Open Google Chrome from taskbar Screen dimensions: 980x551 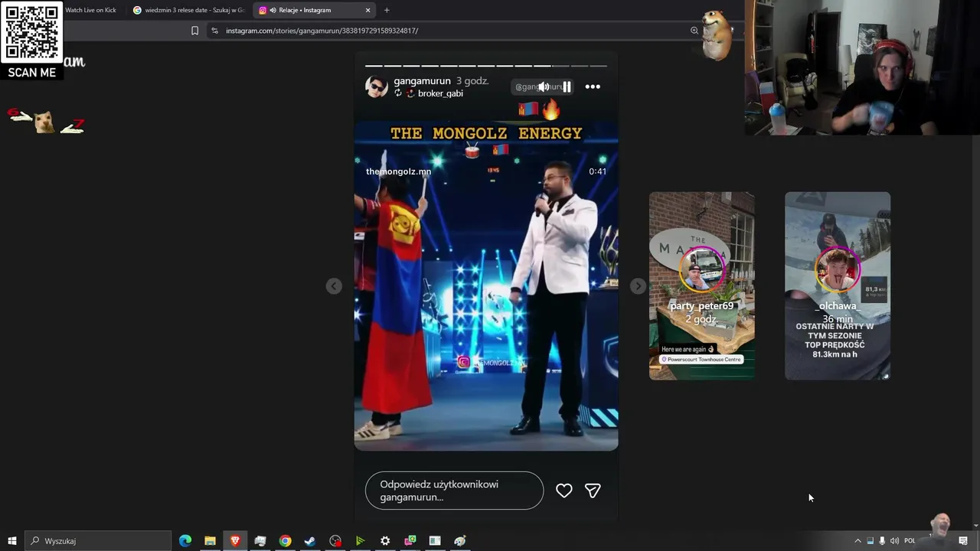285,541
